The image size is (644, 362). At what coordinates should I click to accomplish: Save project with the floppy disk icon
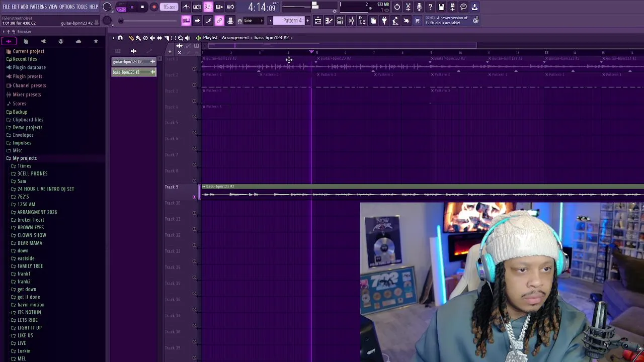(x=441, y=7)
